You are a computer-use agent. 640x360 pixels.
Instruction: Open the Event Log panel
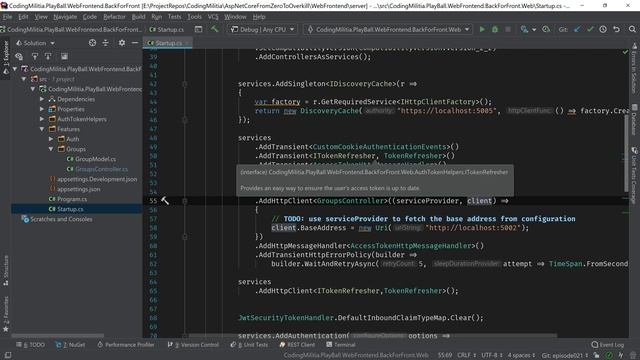[x=608, y=345]
